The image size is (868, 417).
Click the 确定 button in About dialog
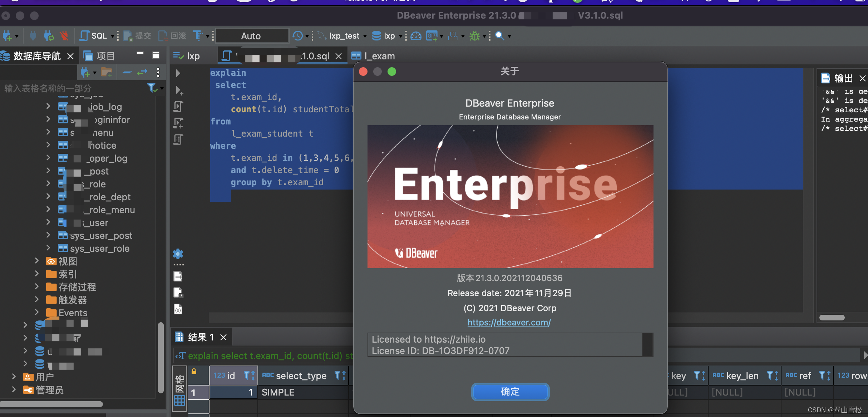coord(510,392)
